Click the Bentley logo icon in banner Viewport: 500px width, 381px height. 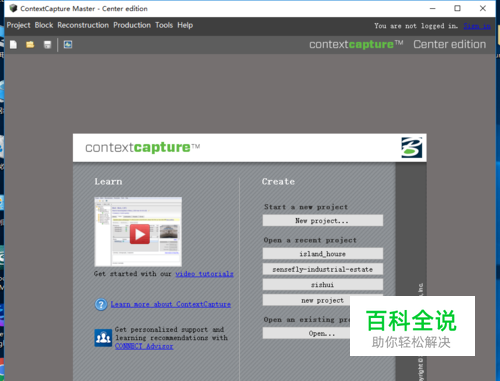(x=411, y=147)
